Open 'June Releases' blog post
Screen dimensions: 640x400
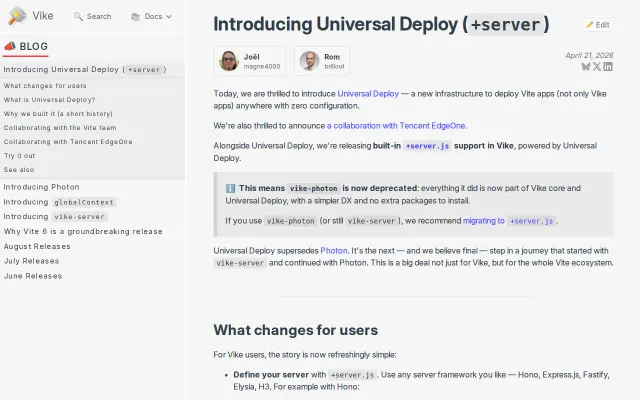(x=33, y=276)
